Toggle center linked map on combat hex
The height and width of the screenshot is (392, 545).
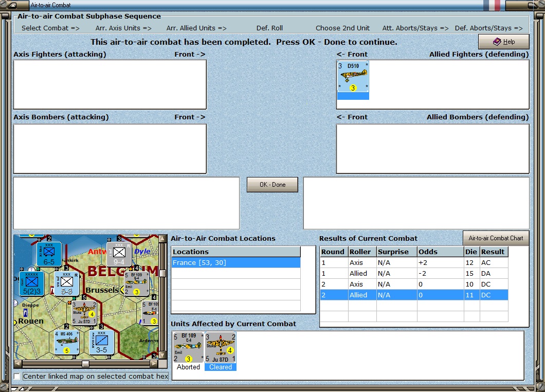(x=16, y=377)
